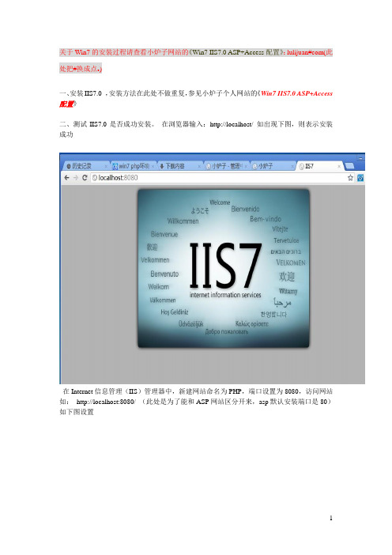Open the 下载内容 tab
Image resolution: width=392 pixels, height=555 pixels.
pyautogui.click(x=179, y=166)
